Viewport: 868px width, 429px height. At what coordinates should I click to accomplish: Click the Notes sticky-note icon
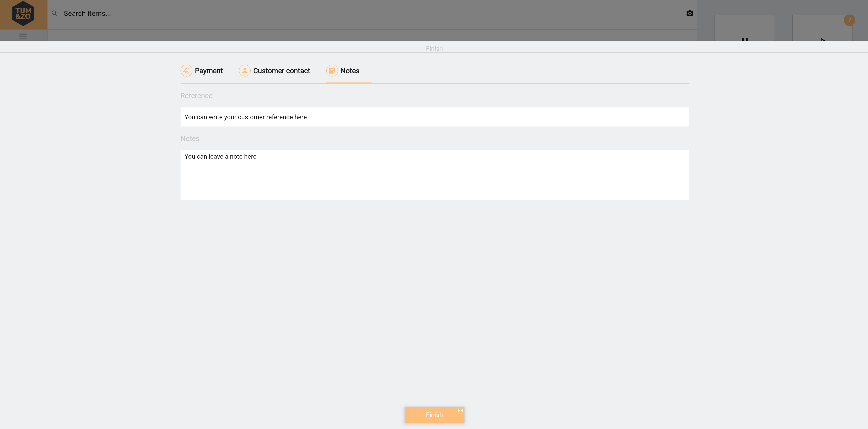[x=332, y=71]
